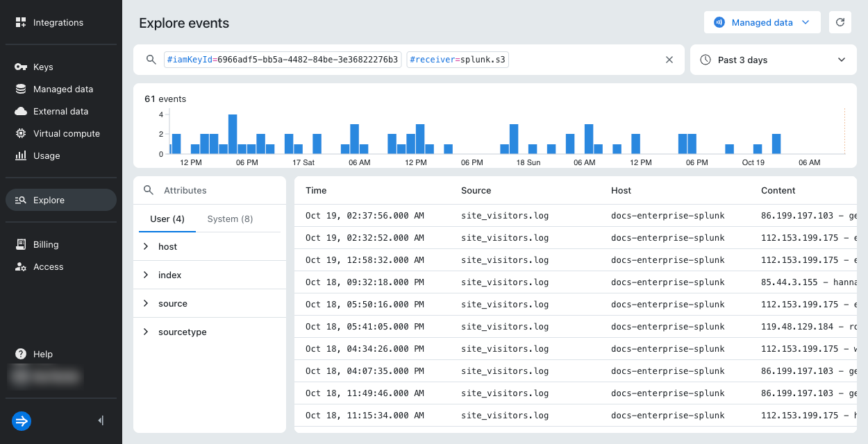868x444 pixels.
Task: Open the Managed data dropdown
Action: [x=762, y=22]
